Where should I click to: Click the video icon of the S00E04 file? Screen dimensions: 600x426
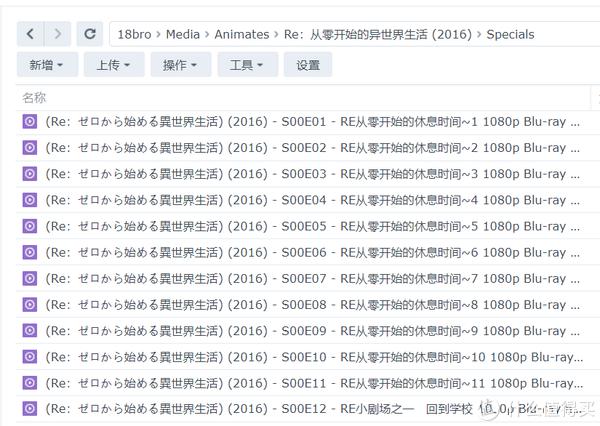click(29, 200)
